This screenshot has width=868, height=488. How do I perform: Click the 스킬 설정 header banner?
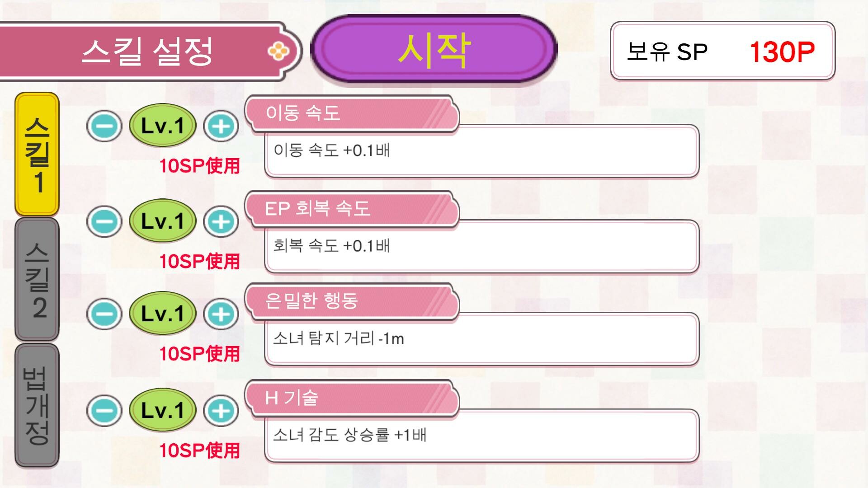147,51
